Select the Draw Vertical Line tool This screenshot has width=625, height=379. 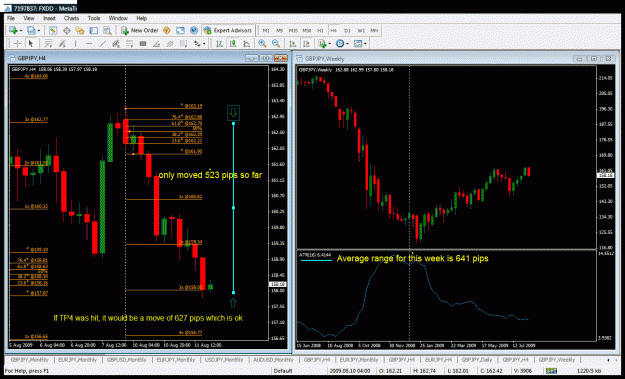(x=75, y=43)
